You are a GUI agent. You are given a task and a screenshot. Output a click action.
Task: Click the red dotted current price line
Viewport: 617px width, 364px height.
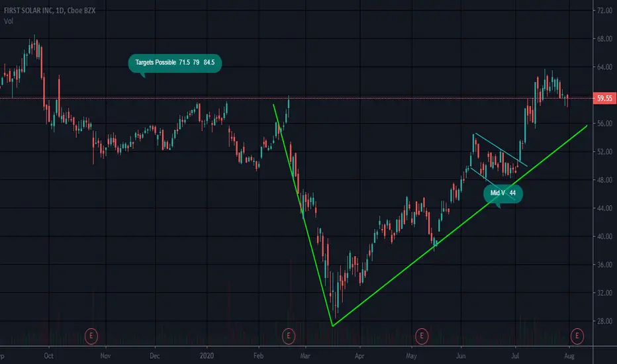click(296, 98)
